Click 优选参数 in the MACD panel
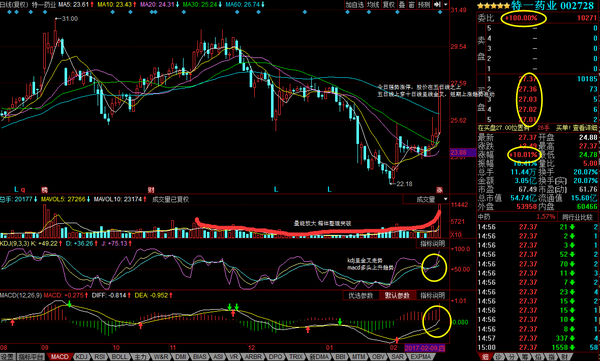This screenshot has width=600, height=361. (360, 295)
